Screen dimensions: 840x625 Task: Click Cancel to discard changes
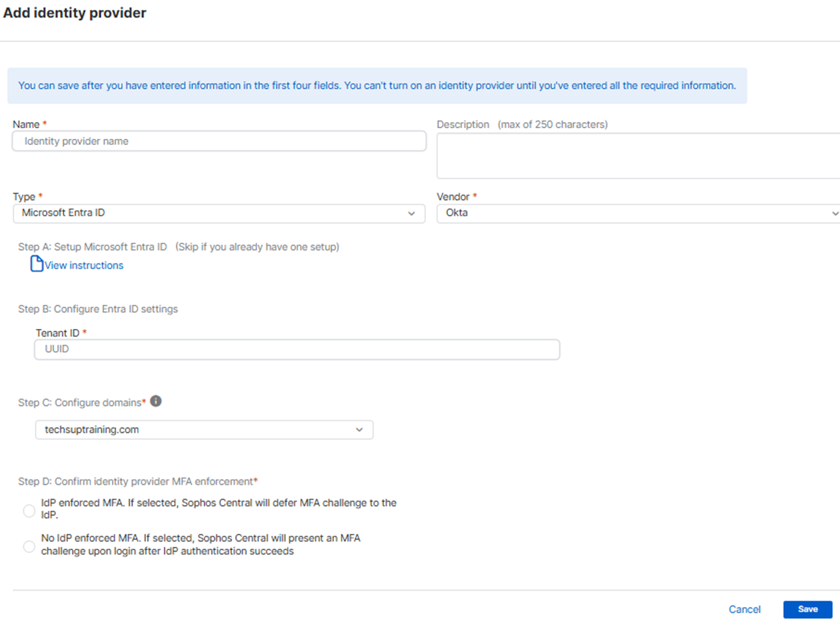744,609
